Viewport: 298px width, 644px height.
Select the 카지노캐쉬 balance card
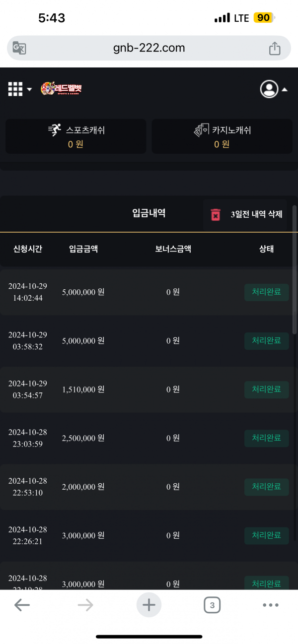click(222, 136)
